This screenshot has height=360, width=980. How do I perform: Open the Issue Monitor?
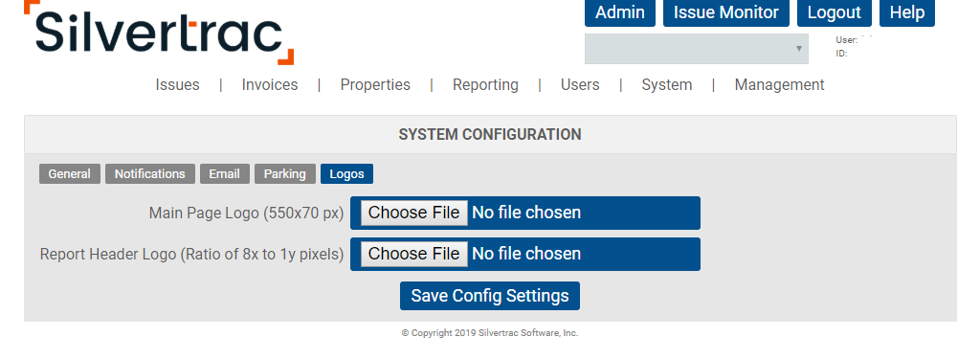[726, 12]
